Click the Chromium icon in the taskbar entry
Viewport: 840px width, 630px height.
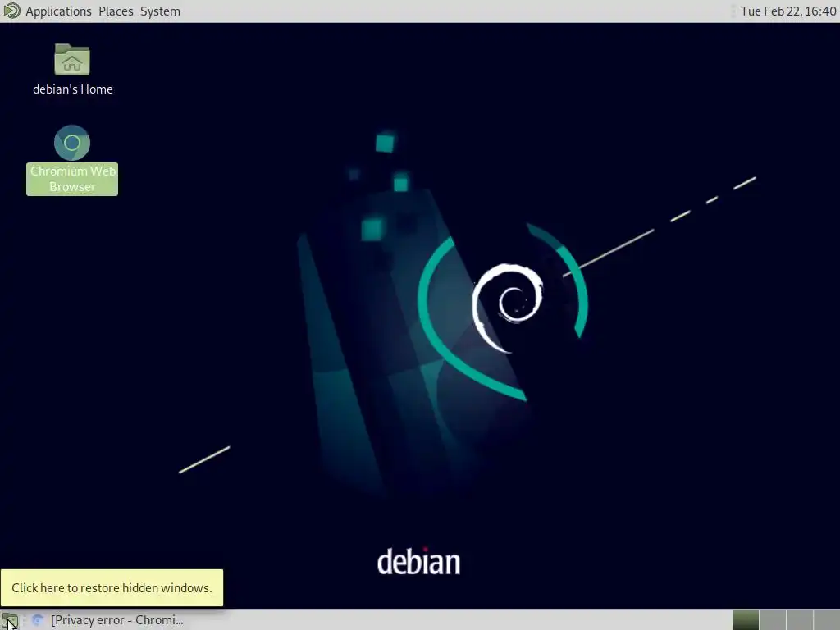[38, 620]
